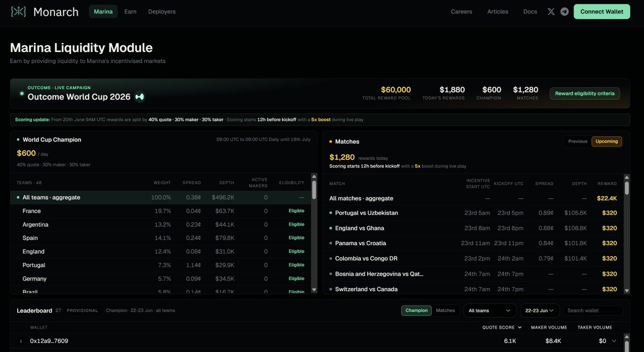Click wallet address 0x12a9...7609
This screenshot has width=644, height=352.
pos(49,341)
